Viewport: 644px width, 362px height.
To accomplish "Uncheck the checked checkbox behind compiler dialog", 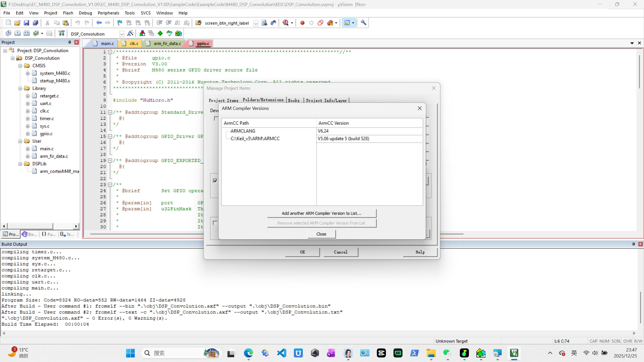I will tap(215, 181).
